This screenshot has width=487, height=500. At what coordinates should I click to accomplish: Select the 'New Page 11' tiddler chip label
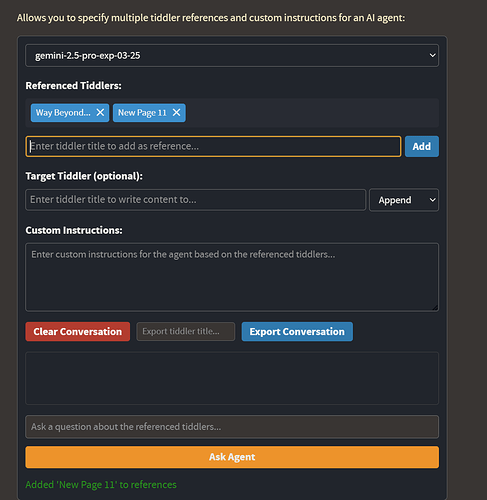142,113
